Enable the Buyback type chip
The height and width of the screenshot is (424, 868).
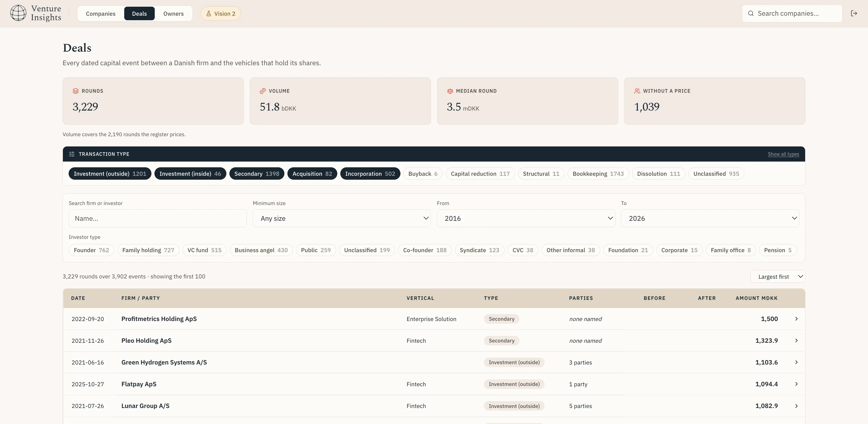coord(423,173)
